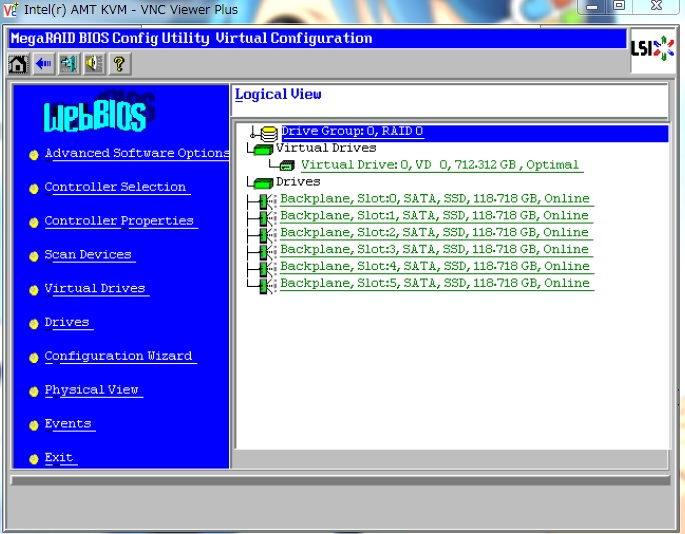This screenshot has width=685, height=534.
Task: Click the Logical View heading link
Action: pyautogui.click(x=278, y=94)
